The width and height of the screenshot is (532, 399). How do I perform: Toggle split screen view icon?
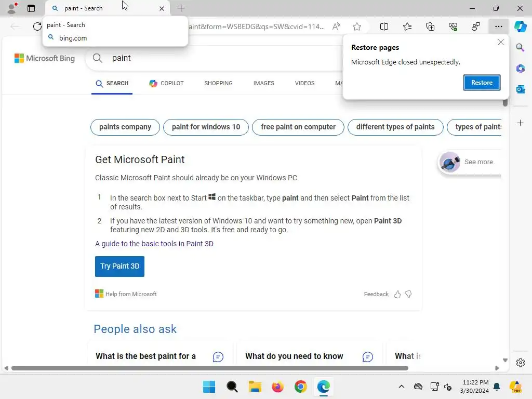click(x=384, y=26)
